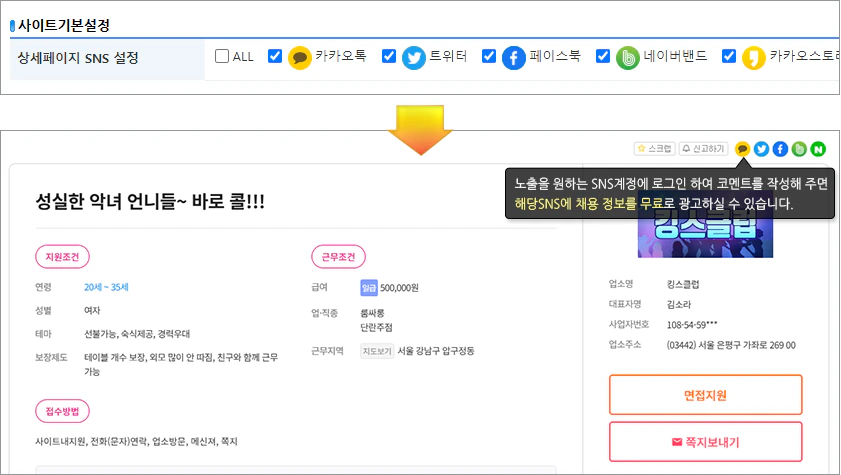Click the 여자 gender value
This screenshot has width=841, height=475.
[x=92, y=310]
